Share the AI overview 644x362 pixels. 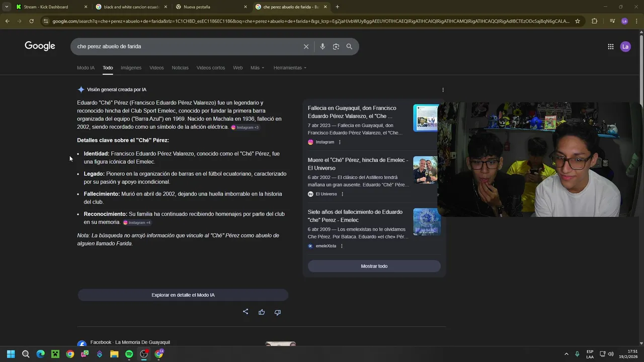(246, 312)
